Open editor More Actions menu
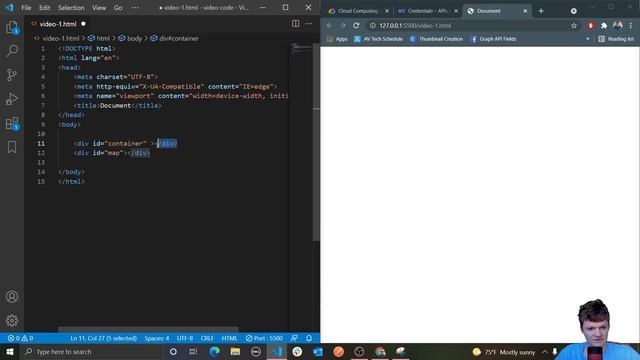The width and height of the screenshot is (640, 360). pyautogui.click(x=309, y=24)
